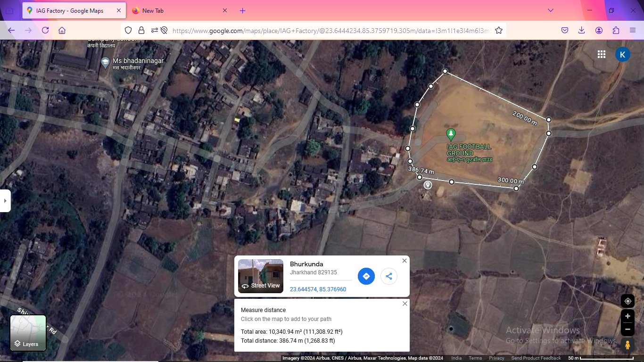Reload the Google Maps page
This screenshot has width=644, height=362.
click(45, 30)
